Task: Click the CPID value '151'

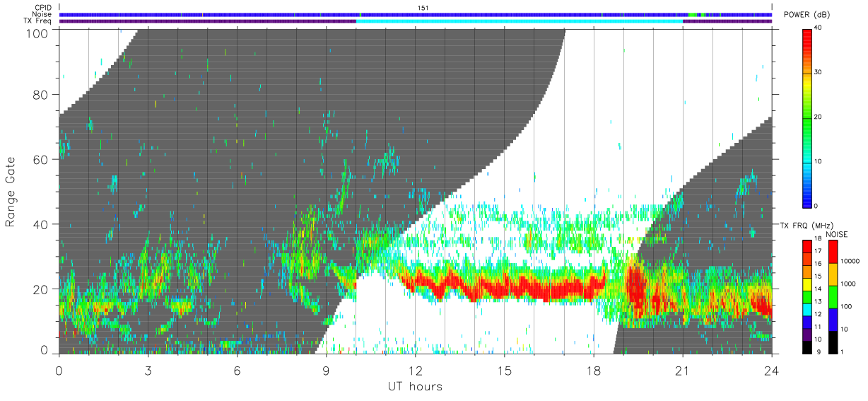Action: [423, 8]
